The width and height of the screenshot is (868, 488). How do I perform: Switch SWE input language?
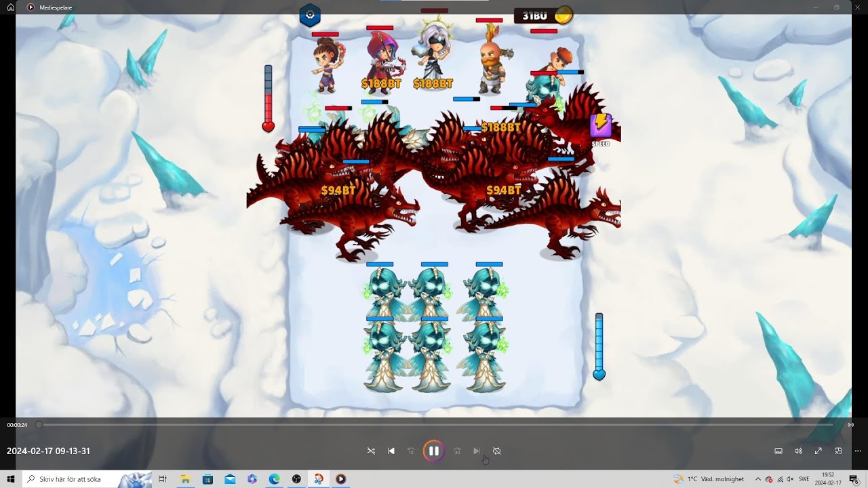point(804,479)
